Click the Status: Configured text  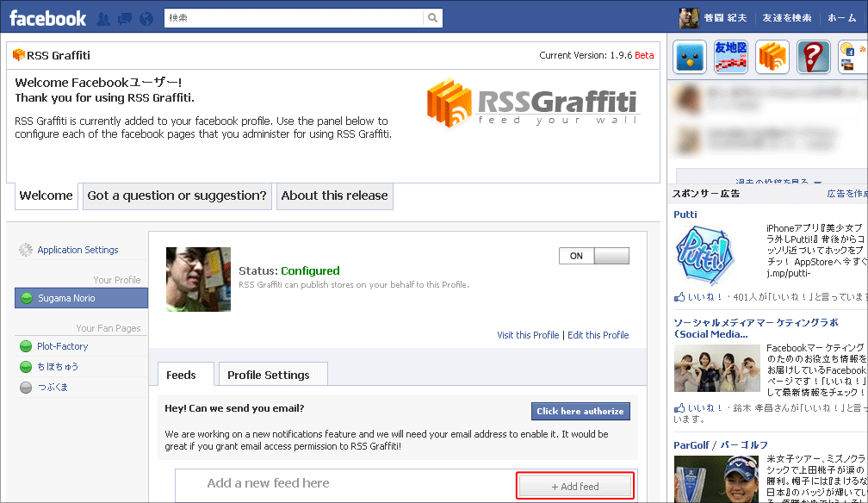pos(289,271)
